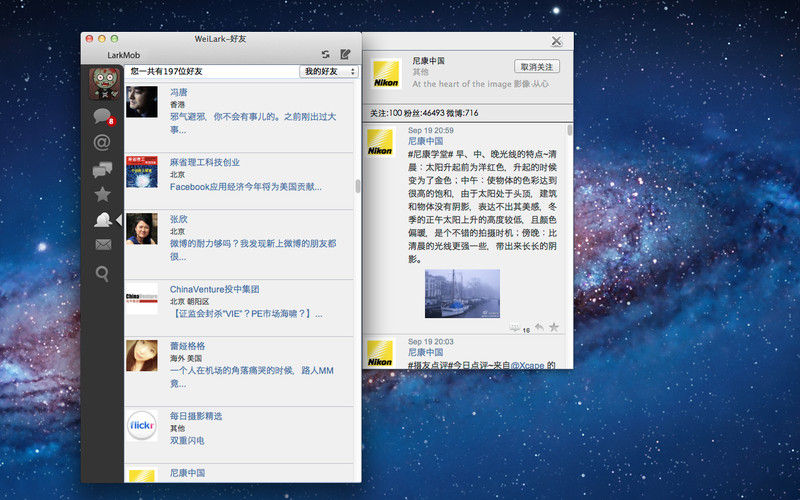Click the repost arrow on Sep 19 20:59 post

tap(539, 327)
